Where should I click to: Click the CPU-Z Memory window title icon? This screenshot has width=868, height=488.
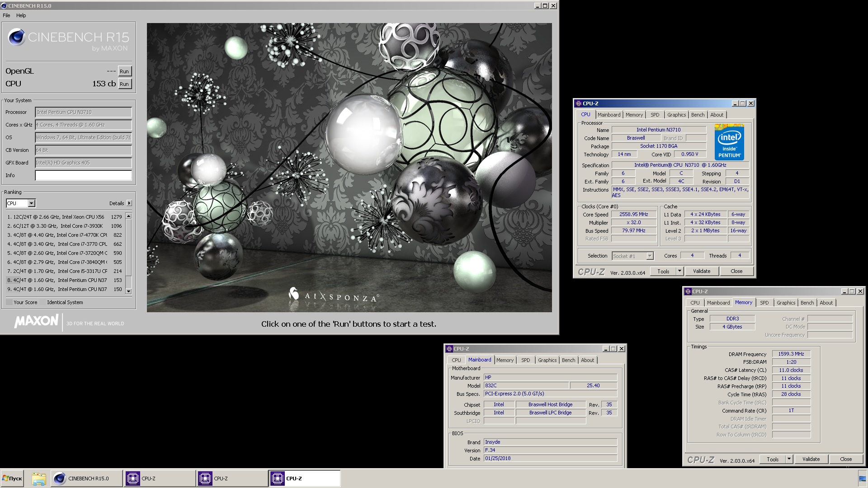[x=688, y=291]
